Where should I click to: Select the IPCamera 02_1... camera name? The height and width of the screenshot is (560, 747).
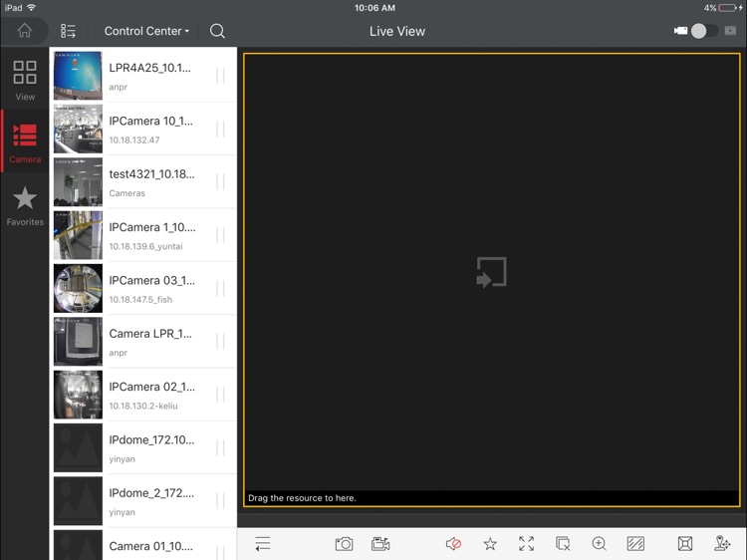(x=151, y=387)
